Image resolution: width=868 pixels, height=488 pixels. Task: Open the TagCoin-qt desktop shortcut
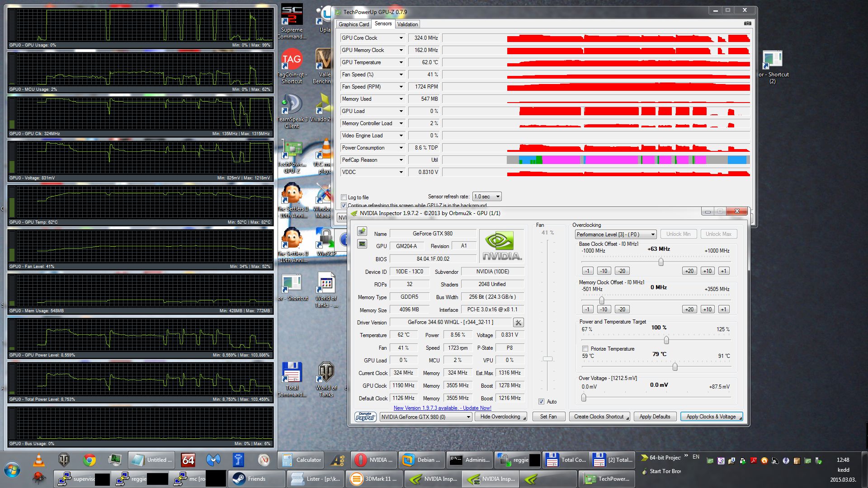tap(292, 66)
